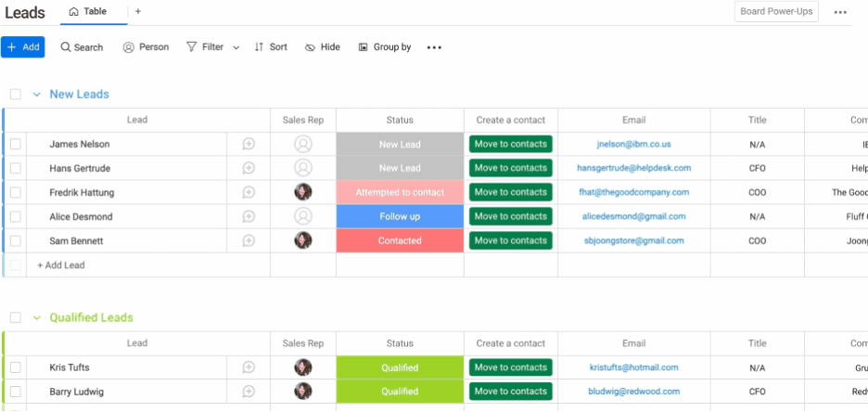The image size is (868, 412).
Task: Open the Person filter
Action: (x=146, y=47)
